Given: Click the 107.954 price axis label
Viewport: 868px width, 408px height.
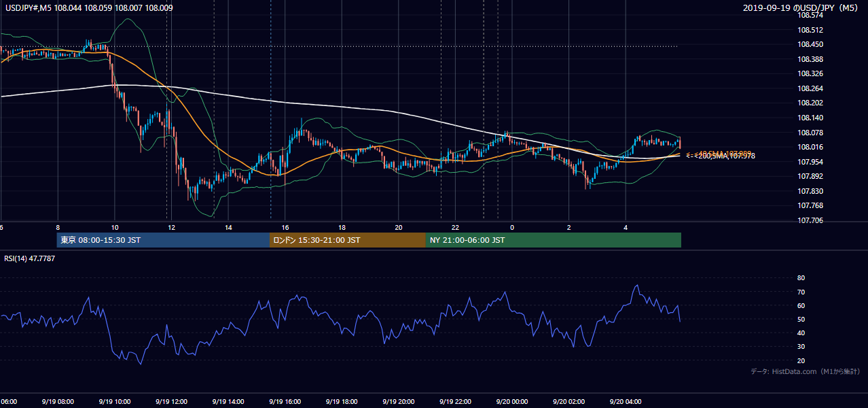Looking at the screenshot, I should [809, 162].
